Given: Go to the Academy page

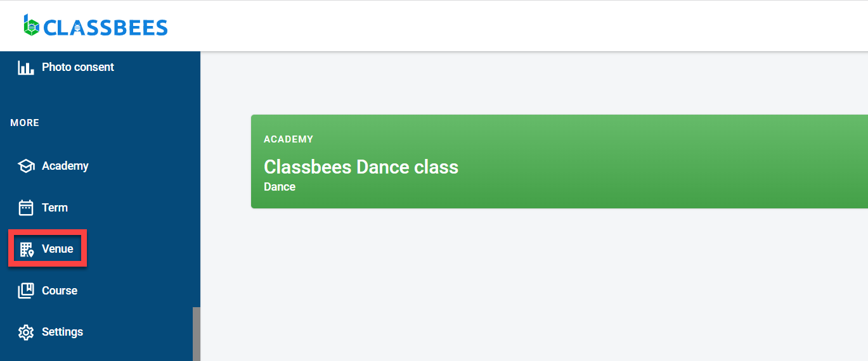Looking at the screenshot, I should pos(65,166).
